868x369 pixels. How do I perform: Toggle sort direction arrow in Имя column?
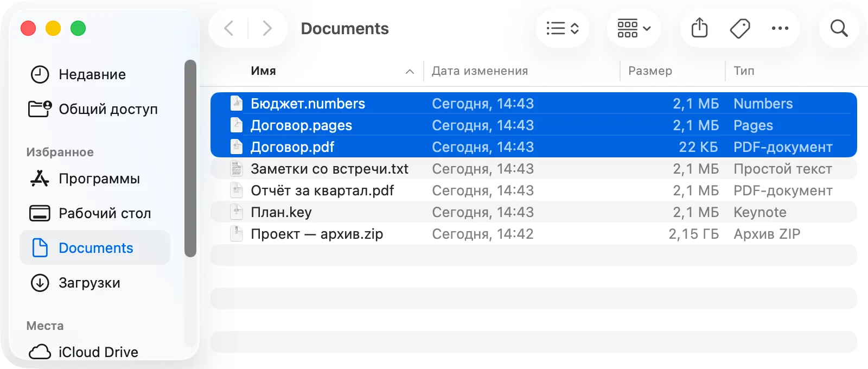point(410,72)
